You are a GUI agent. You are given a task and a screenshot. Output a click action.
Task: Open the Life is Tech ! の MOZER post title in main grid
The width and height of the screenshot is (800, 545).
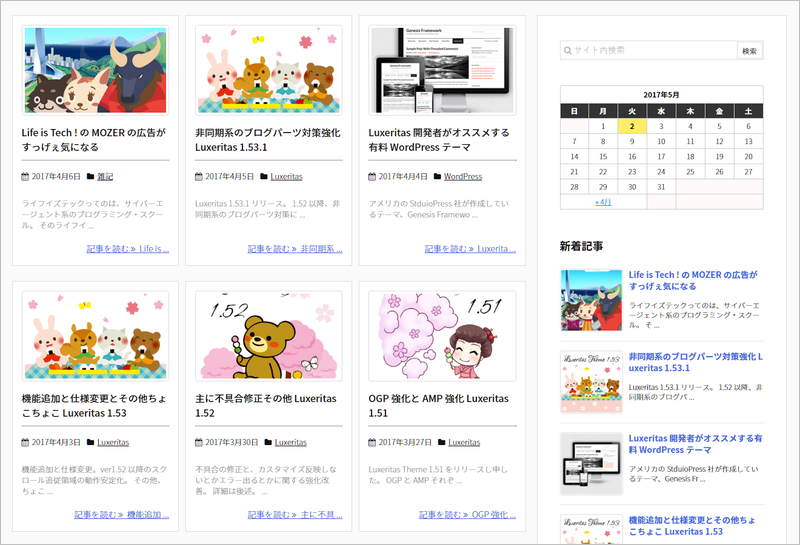pyautogui.click(x=94, y=140)
